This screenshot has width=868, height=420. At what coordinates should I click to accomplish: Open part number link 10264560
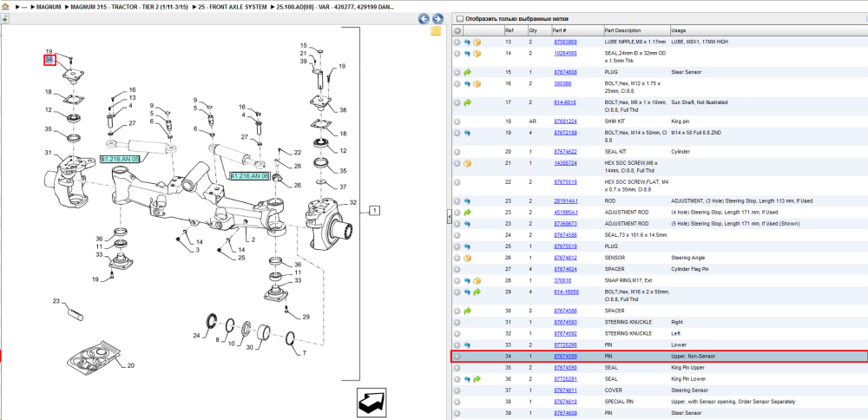point(565,54)
